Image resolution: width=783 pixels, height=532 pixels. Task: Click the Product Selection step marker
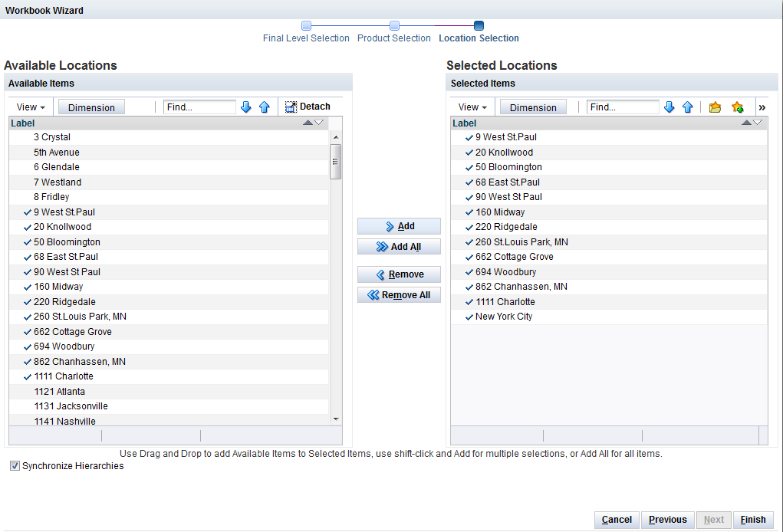click(394, 25)
